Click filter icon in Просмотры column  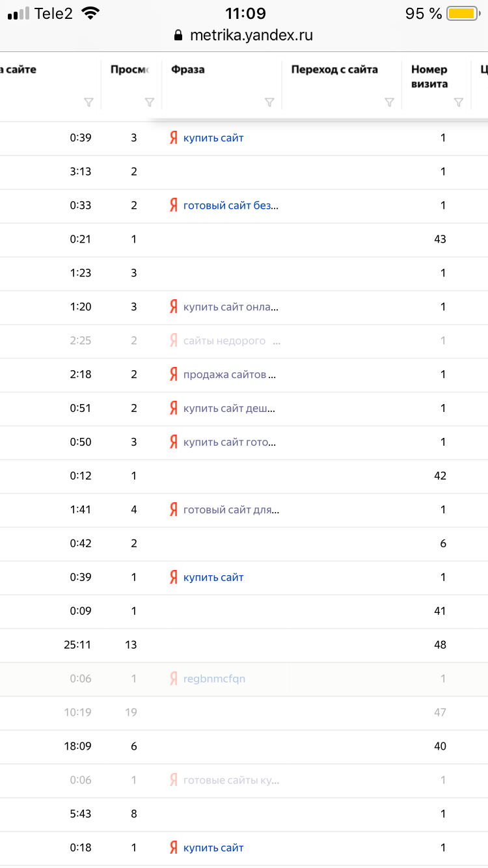149,102
